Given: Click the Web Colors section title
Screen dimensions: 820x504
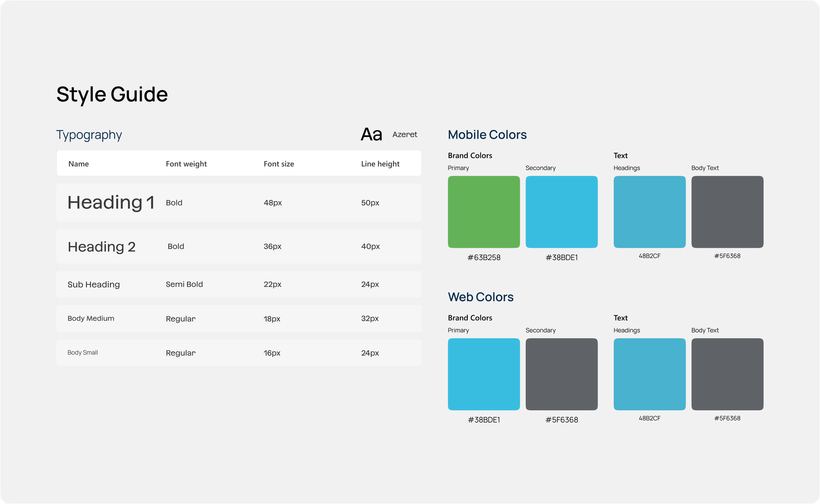Looking at the screenshot, I should pyautogui.click(x=480, y=297).
